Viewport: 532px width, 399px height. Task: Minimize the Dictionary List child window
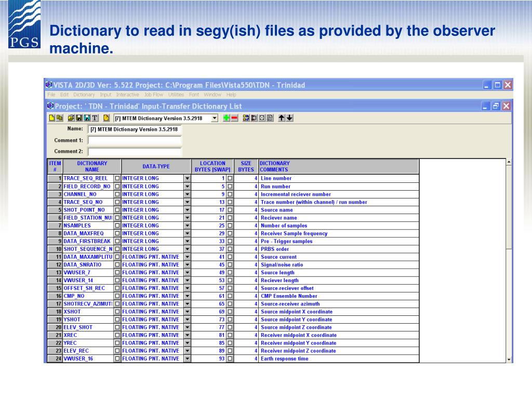(486, 106)
